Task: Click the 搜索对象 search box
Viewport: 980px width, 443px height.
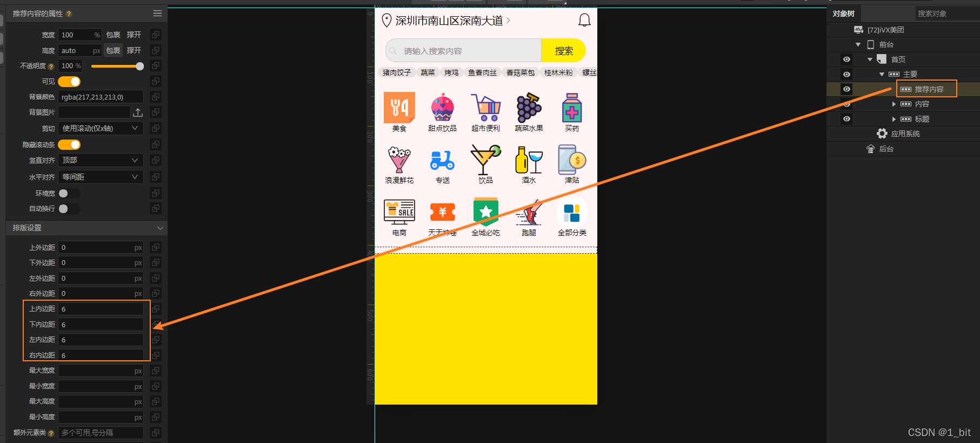Action: (947, 14)
